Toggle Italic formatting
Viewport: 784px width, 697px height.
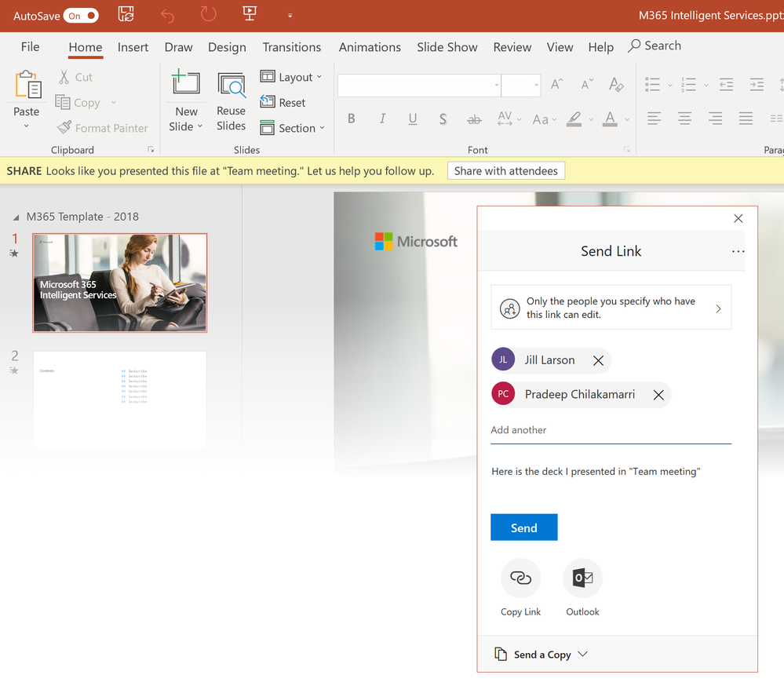click(x=382, y=119)
